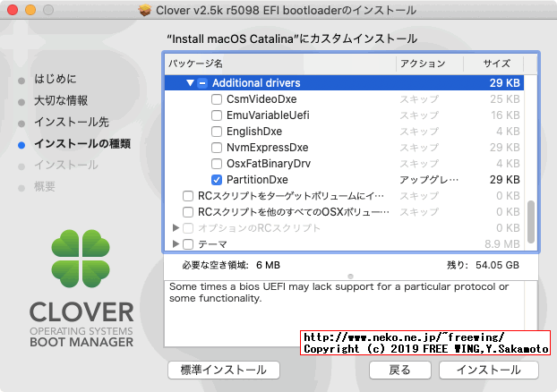Select the テーマ row label

pyautogui.click(x=212, y=244)
